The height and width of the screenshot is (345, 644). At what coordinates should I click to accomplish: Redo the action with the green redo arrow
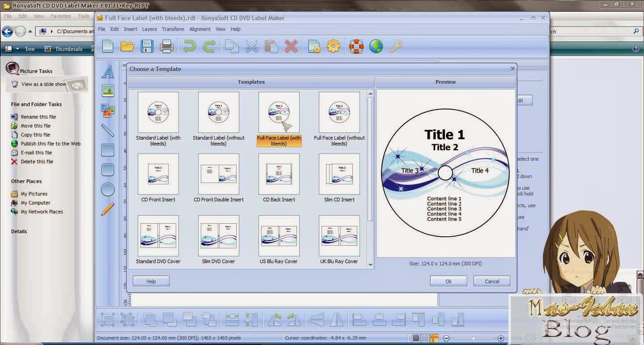tap(209, 46)
